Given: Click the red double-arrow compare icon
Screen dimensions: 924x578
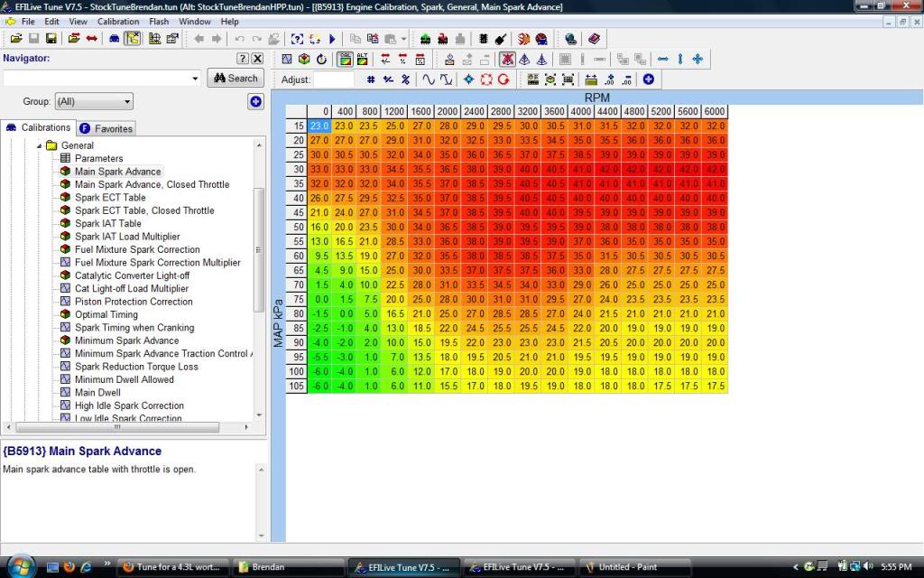Looking at the screenshot, I should [91, 39].
